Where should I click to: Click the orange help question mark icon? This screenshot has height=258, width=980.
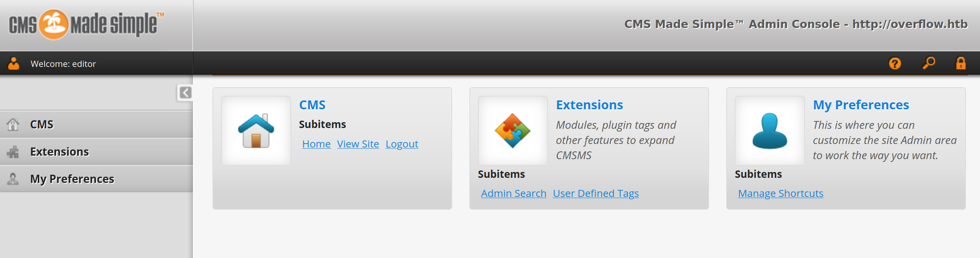pyautogui.click(x=895, y=63)
